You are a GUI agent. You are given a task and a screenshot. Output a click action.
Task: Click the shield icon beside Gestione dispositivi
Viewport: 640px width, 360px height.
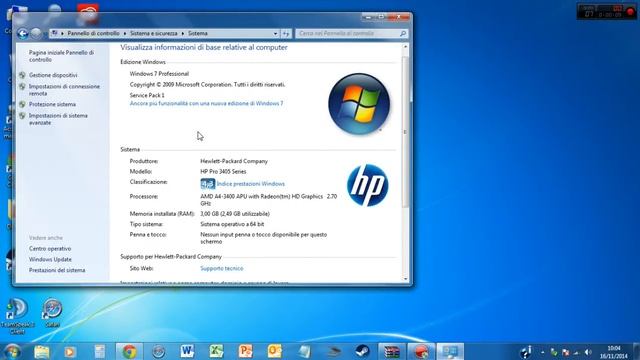click(x=22, y=75)
